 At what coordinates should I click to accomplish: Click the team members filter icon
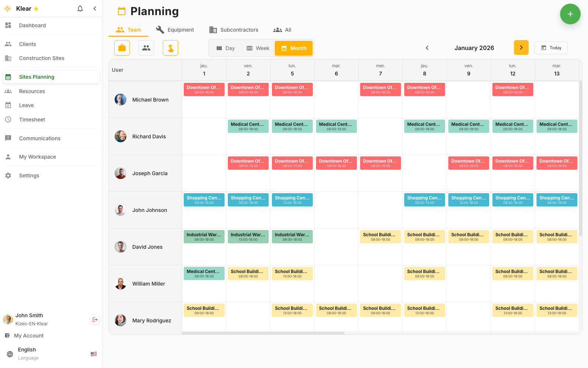(146, 48)
